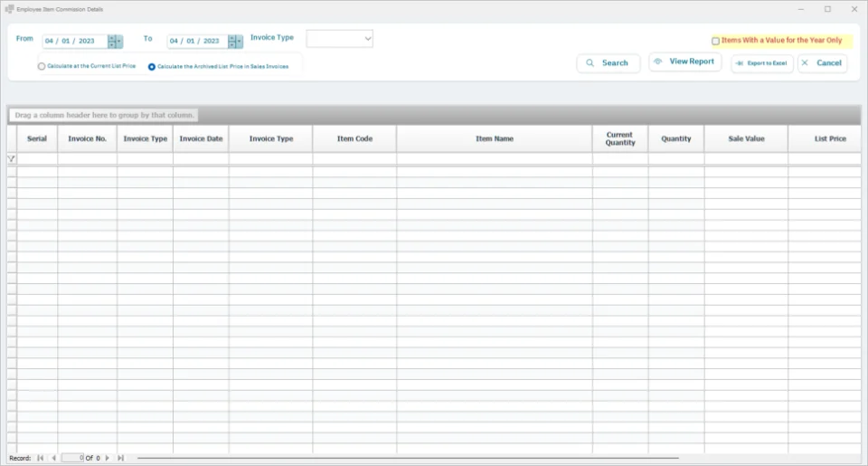Click the magnifier icon in the Search button

590,63
